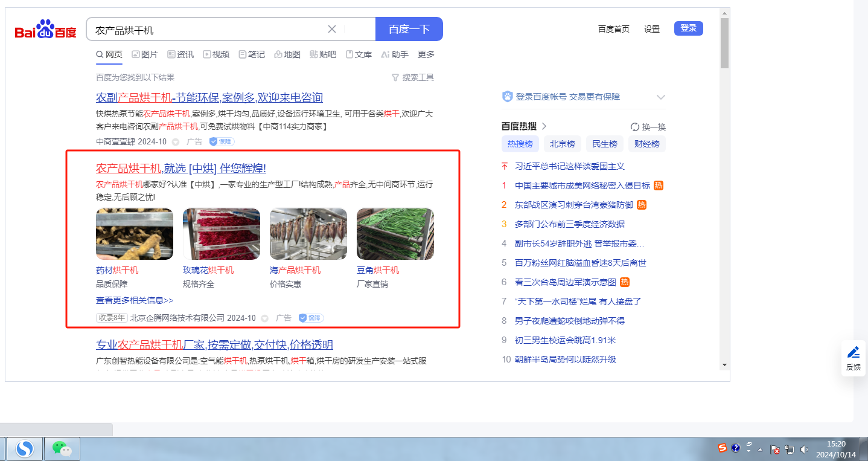Clear the search box with the X icon
This screenshot has width=868, height=461.
(332, 29)
